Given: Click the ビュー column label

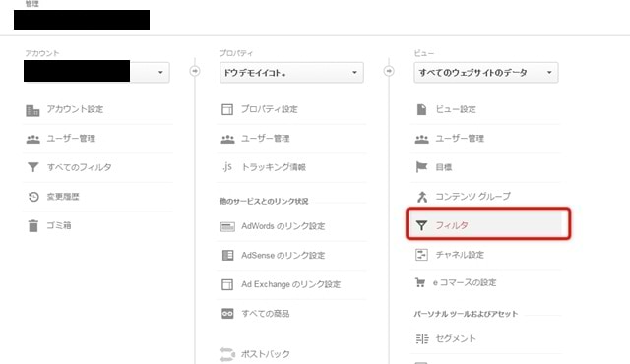Looking at the screenshot, I should [x=424, y=53].
